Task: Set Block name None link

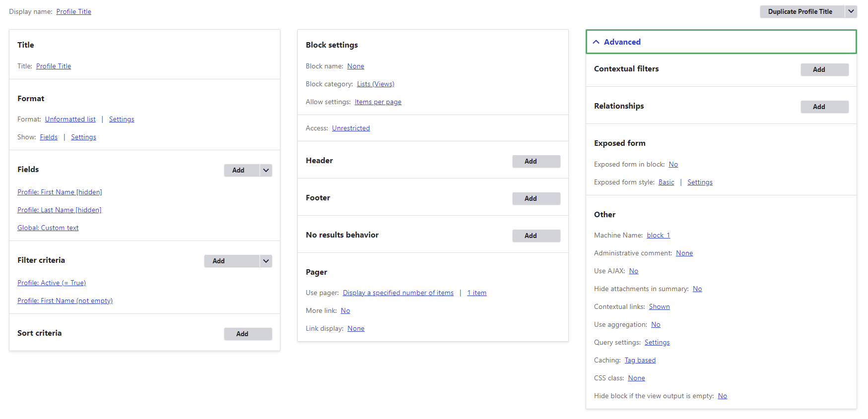Action: click(356, 66)
